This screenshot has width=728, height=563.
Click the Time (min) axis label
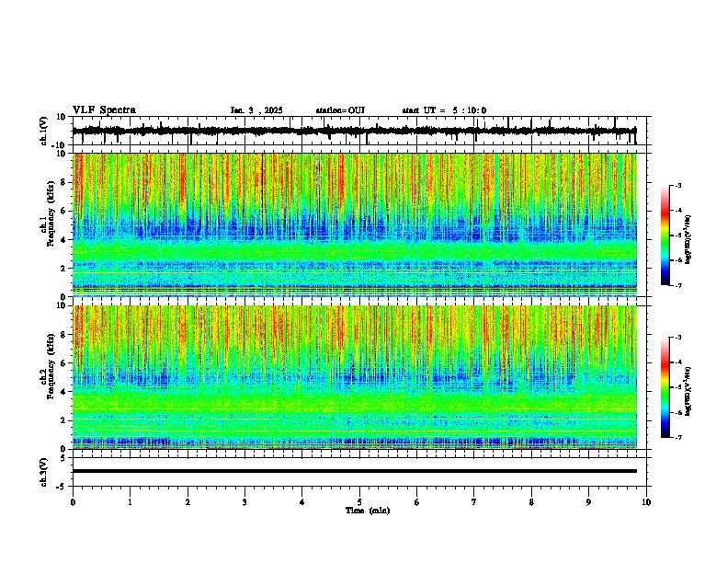(368, 511)
